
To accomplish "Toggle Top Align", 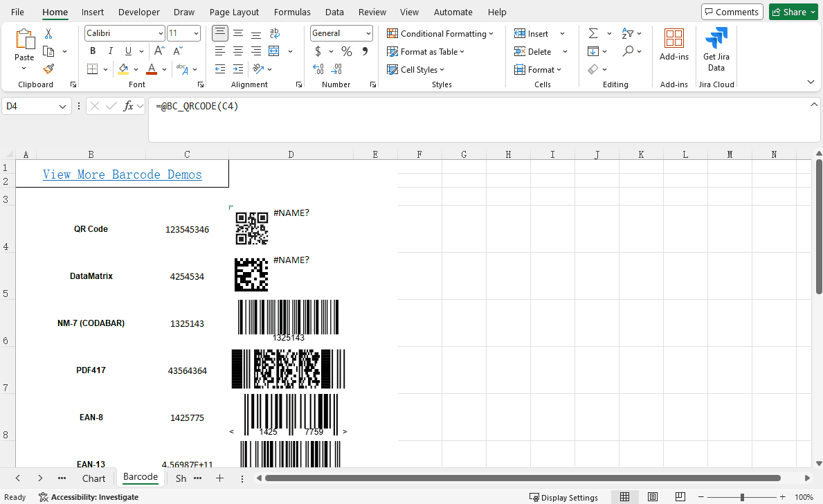I will click(x=220, y=33).
